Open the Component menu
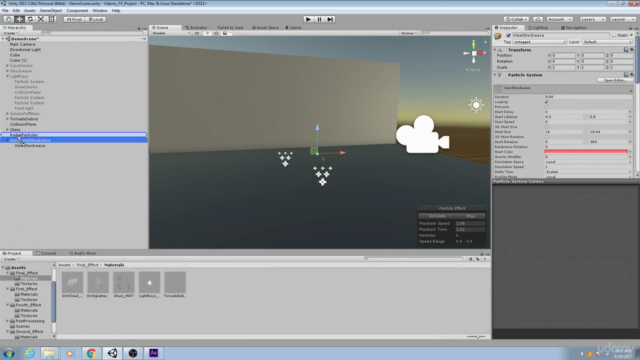This screenshot has height=360, width=640. click(77, 11)
